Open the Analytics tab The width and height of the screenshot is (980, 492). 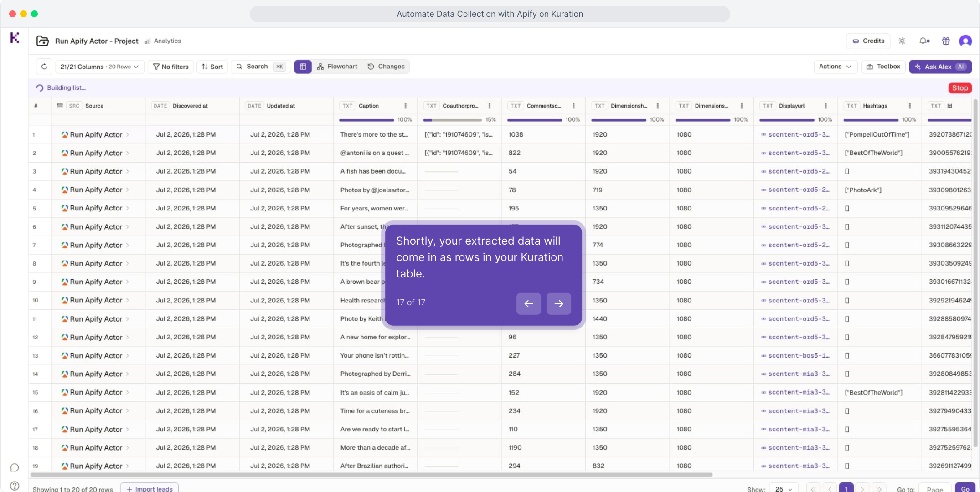[163, 41]
